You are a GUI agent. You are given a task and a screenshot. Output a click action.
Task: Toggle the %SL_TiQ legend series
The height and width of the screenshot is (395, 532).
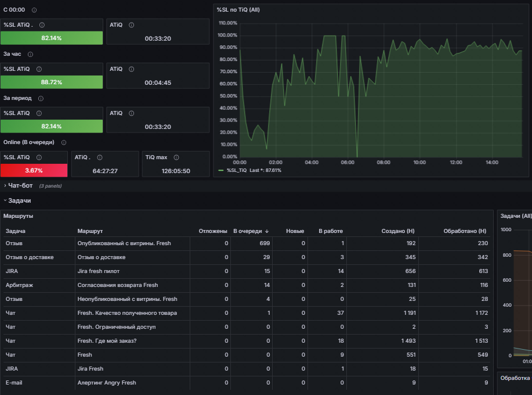[237, 171]
